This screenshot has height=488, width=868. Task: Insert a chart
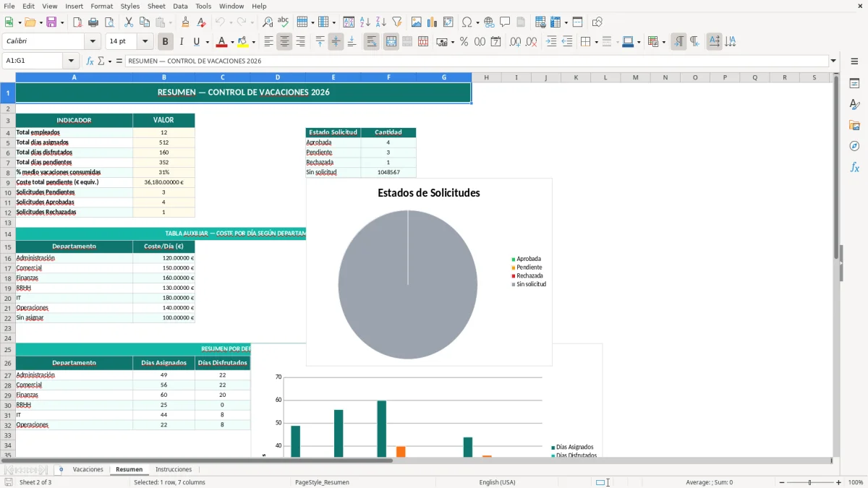[432, 22]
